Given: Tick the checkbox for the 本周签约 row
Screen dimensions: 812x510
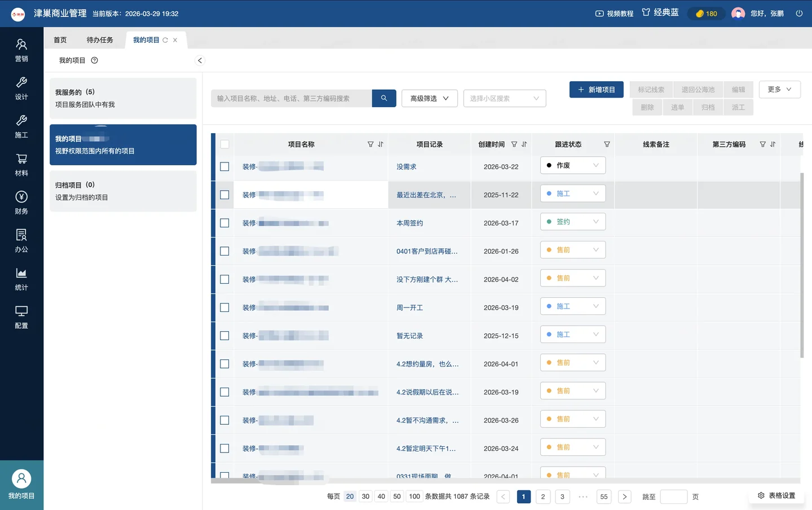Looking at the screenshot, I should point(224,223).
